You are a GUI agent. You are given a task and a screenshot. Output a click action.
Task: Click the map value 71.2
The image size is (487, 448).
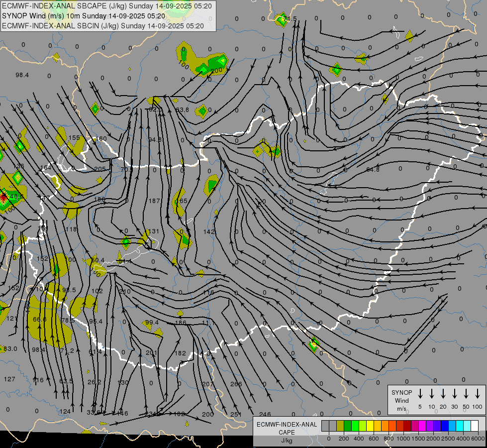[x=67, y=351]
